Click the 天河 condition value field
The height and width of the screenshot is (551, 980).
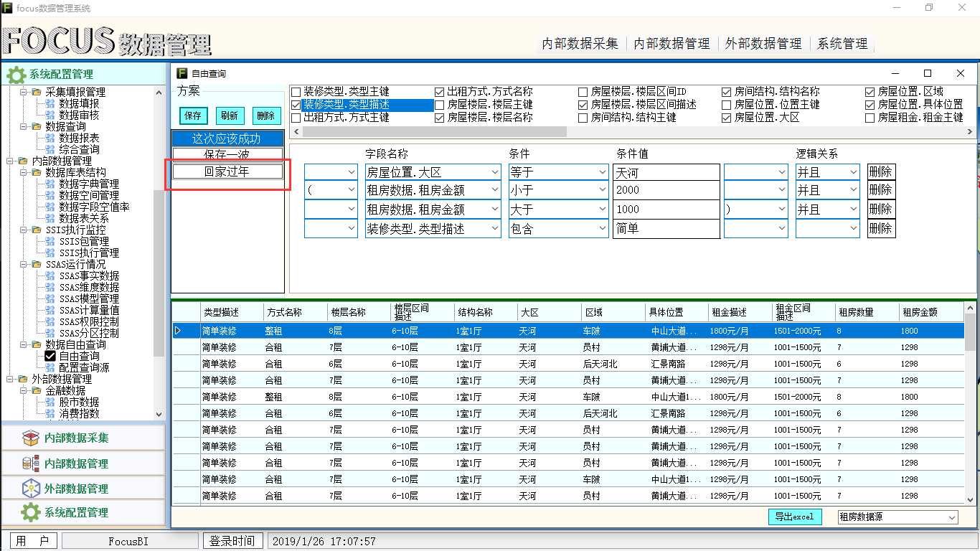pyautogui.click(x=666, y=172)
